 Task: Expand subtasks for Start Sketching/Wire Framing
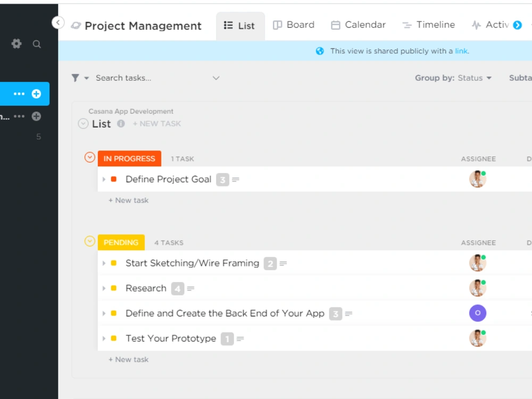pos(104,263)
